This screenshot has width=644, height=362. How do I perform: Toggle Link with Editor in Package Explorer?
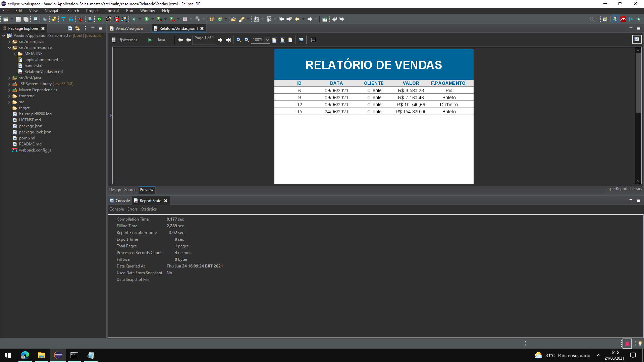tap(77, 28)
